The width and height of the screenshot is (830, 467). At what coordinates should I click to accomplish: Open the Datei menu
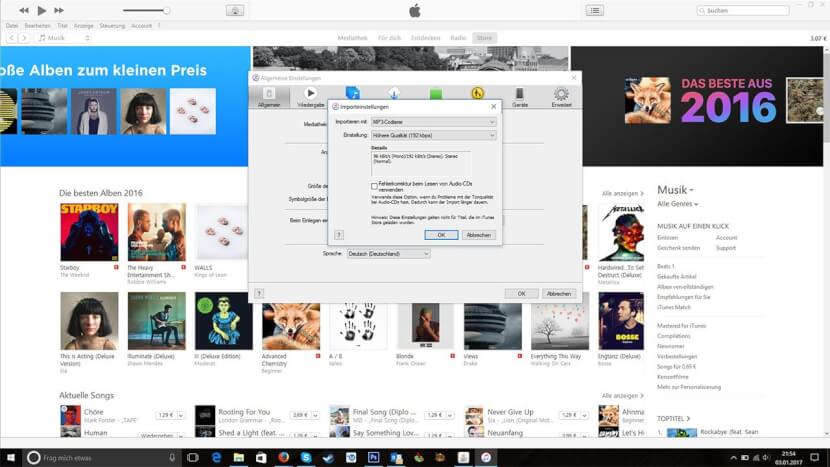click(12, 25)
